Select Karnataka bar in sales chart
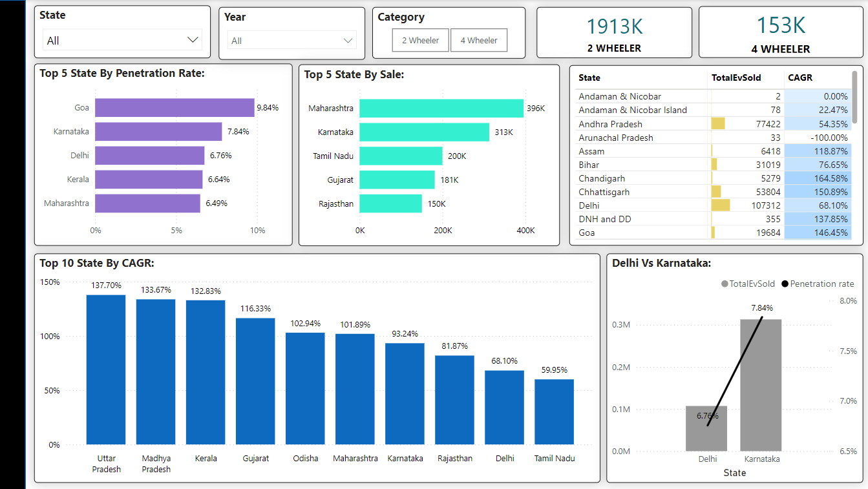This screenshot has width=868, height=489. coord(424,132)
